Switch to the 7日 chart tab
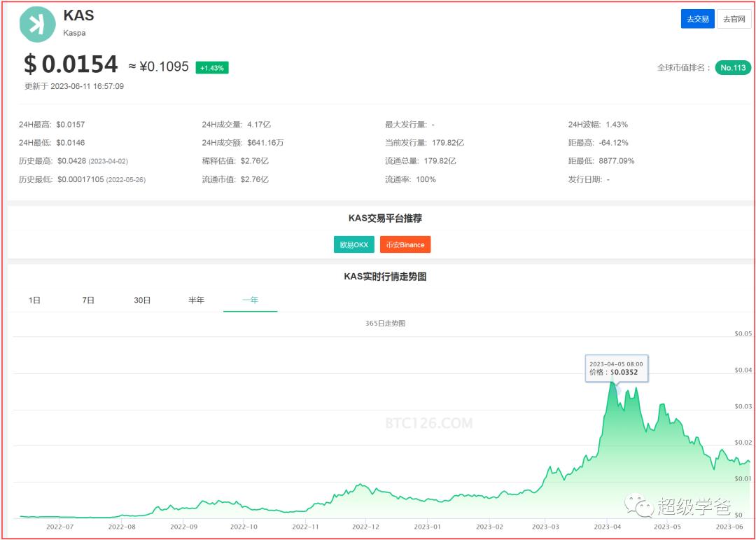This screenshot has height=540, width=756. 87,300
